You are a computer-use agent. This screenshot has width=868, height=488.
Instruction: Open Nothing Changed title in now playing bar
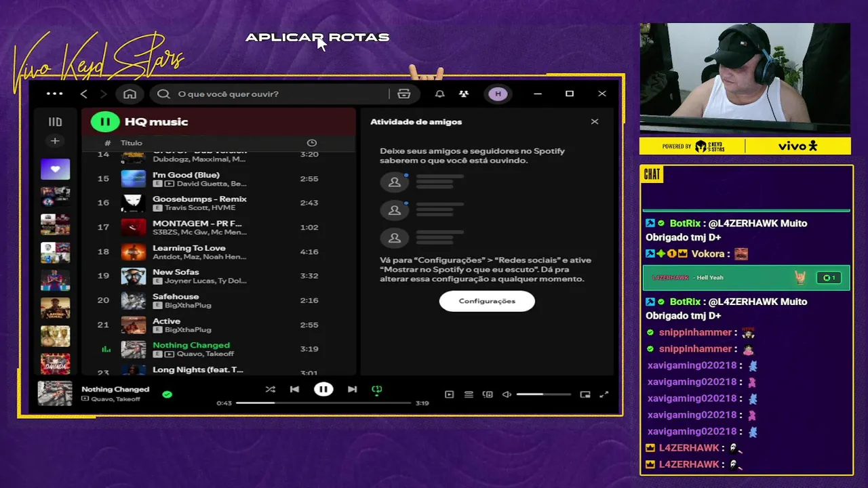[x=115, y=389]
